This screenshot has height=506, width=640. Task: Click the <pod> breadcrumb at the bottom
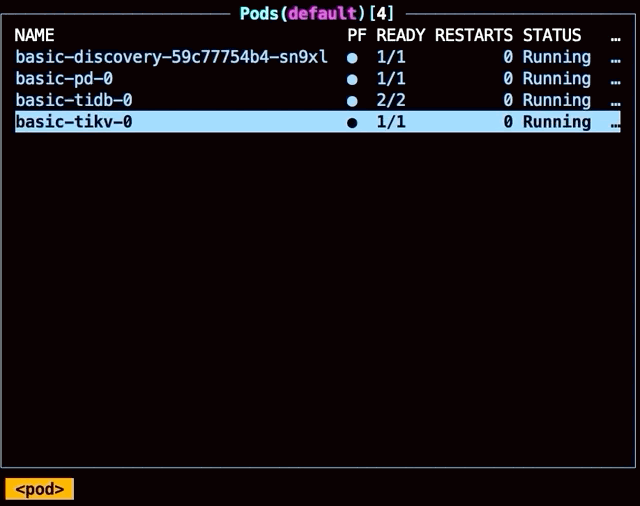[40, 489]
